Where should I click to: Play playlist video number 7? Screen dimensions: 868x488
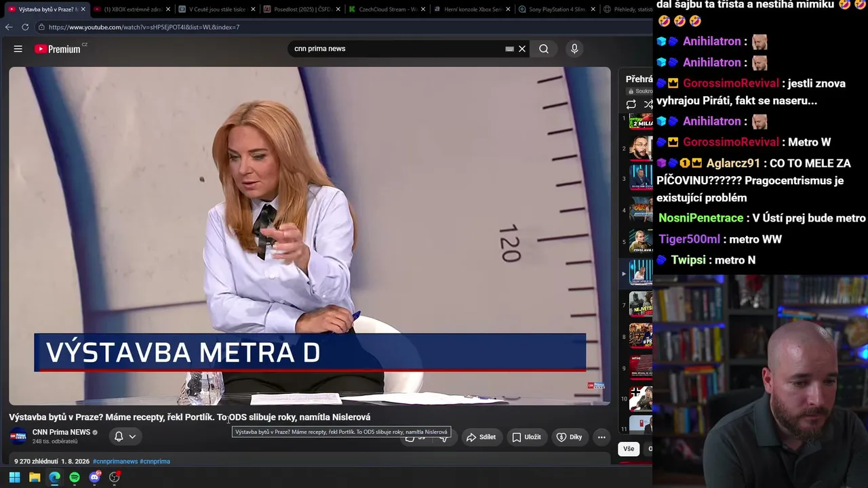click(641, 304)
